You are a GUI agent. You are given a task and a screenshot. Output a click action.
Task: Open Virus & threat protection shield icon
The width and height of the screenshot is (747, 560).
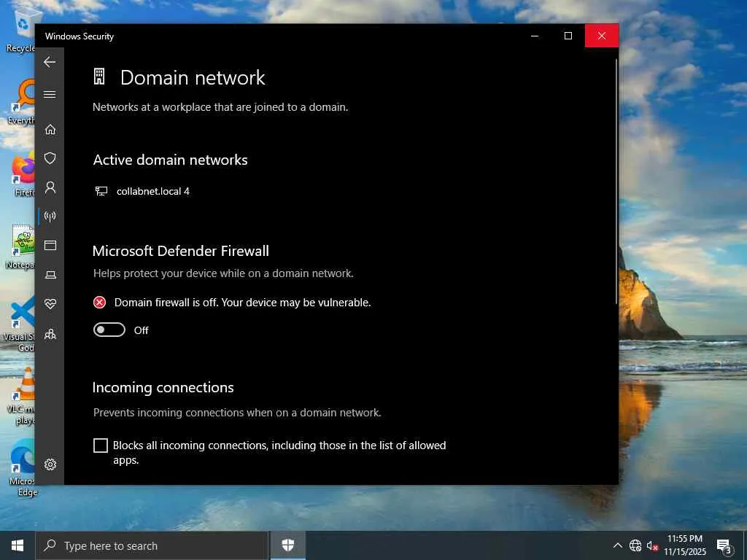pos(50,158)
